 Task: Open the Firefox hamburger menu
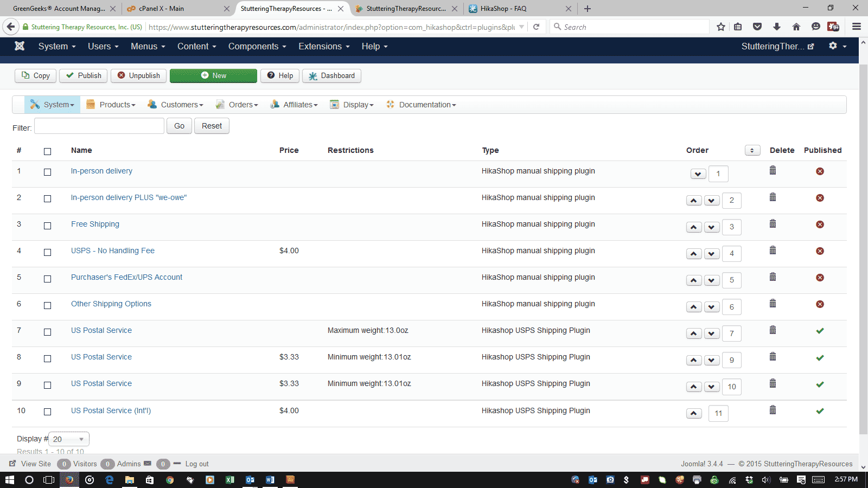pos(857,27)
